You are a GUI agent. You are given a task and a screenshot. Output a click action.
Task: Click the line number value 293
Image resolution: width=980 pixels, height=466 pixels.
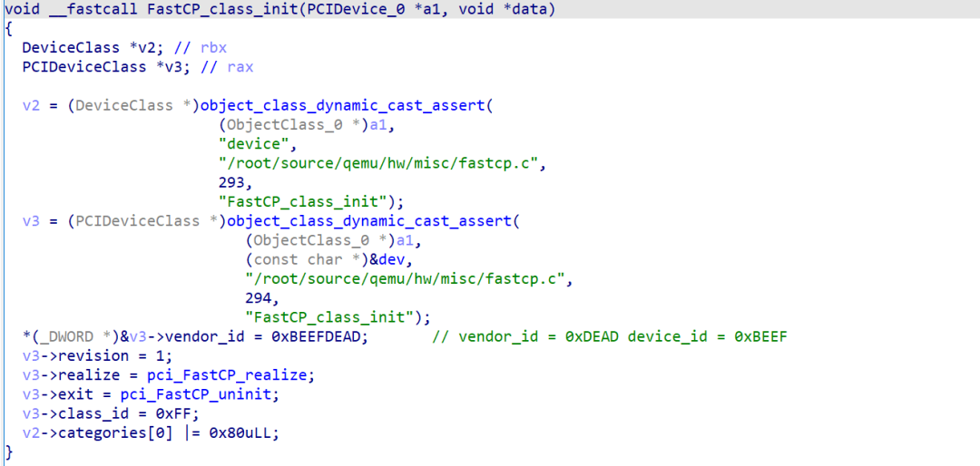pos(233,182)
